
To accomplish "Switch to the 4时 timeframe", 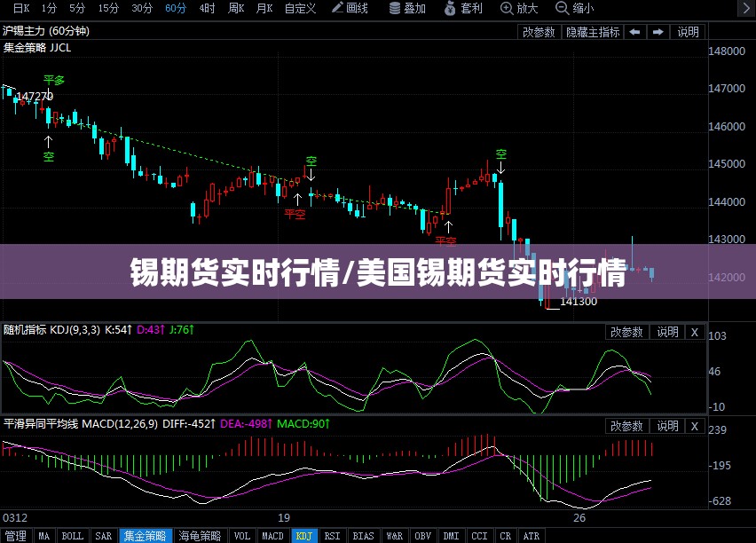I will [207, 8].
